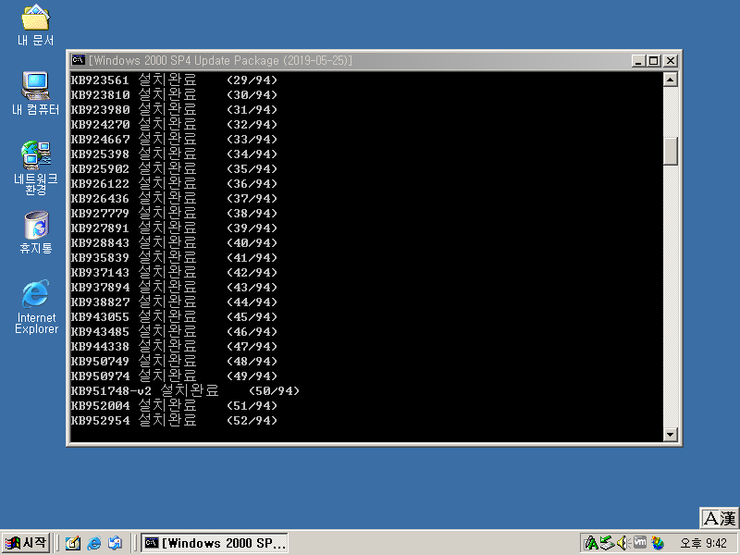This screenshot has height=555, width=740.
Task: Maximize the Update Package console window
Action: 654,60
